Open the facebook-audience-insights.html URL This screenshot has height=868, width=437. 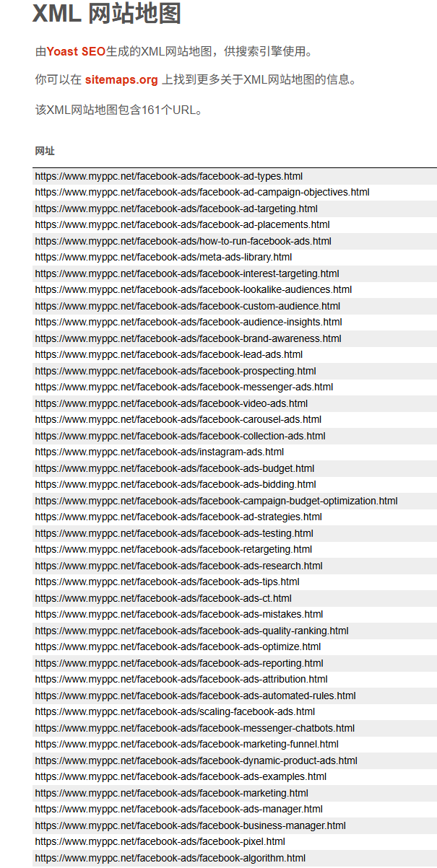[189, 322]
